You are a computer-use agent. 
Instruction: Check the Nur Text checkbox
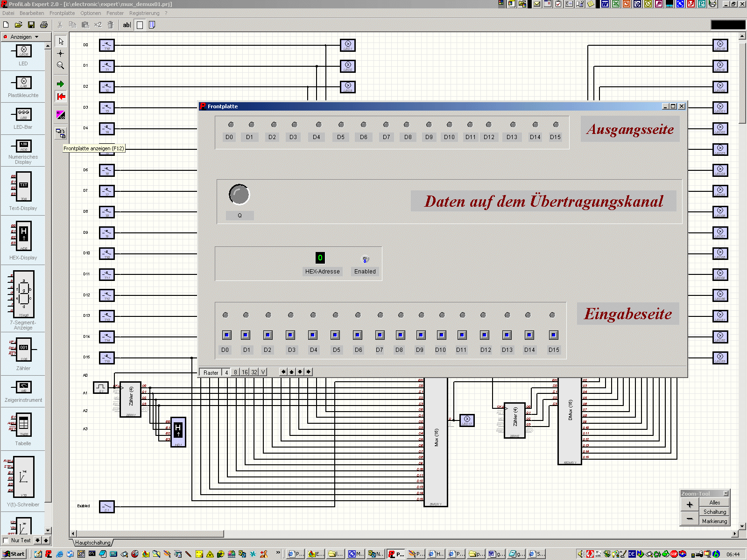pyautogui.click(x=6, y=540)
